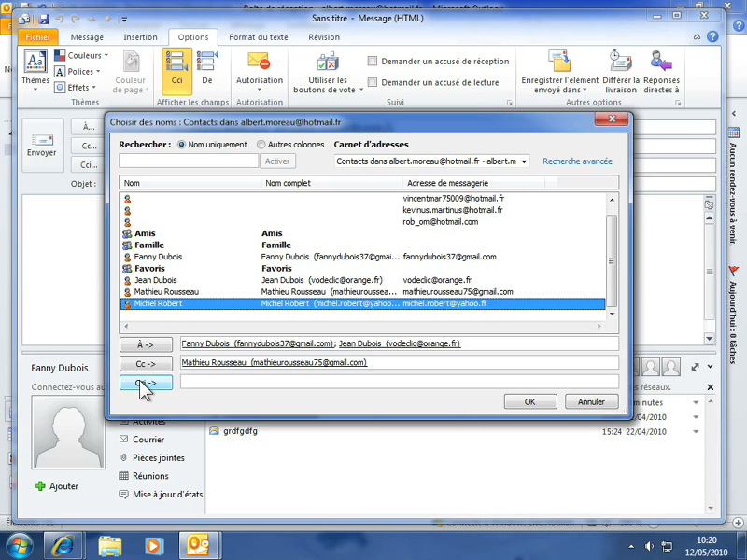Switch to the Révision tab
Image resolution: width=747 pixels, height=560 pixels.
pos(324,37)
